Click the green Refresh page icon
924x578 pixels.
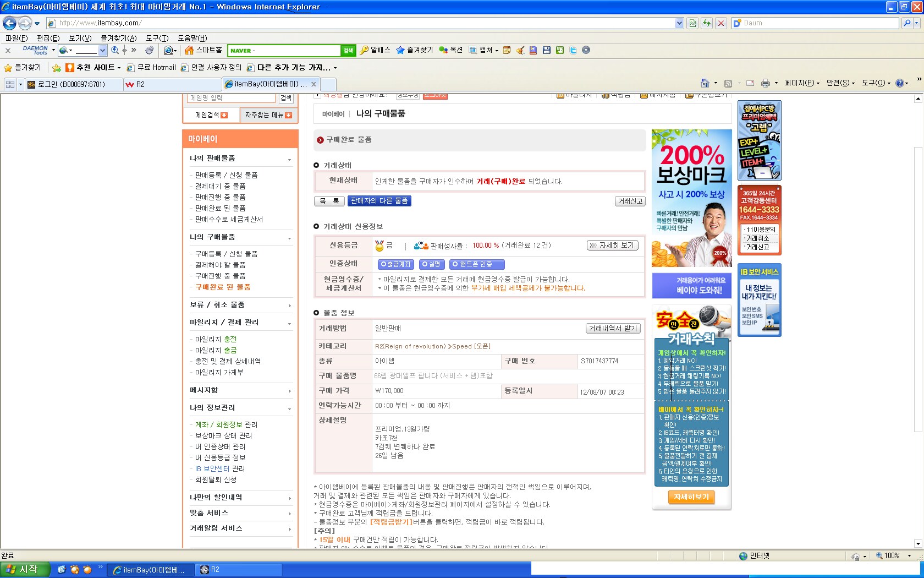[x=707, y=23]
